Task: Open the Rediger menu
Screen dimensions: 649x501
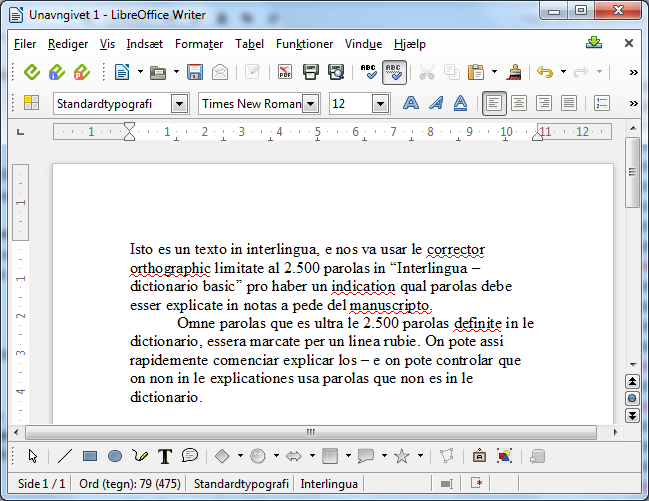Action: (x=68, y=44)
